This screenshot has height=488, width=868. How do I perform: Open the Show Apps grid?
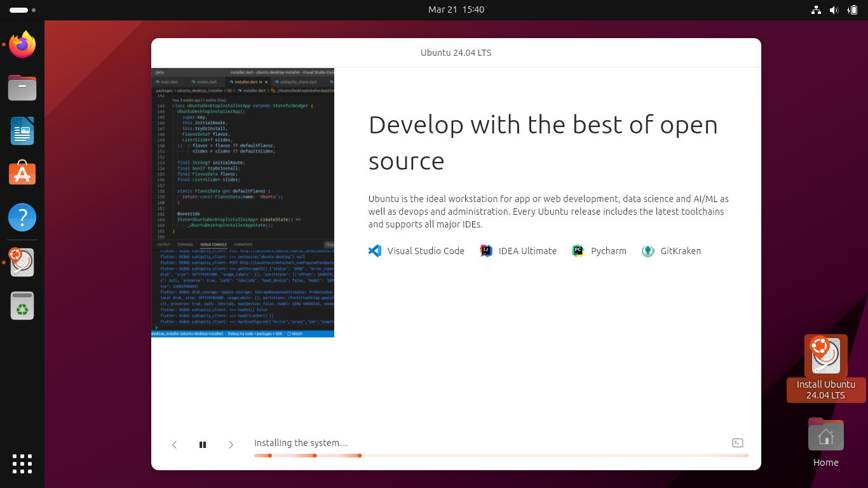click(x=22, y=464)
